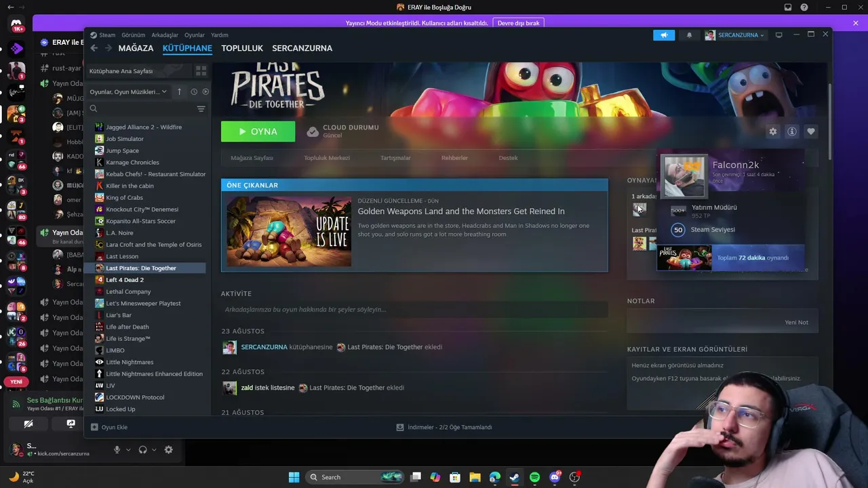This screenshot has height=488, width=868.
Task: Click the Windows taskbar Search box
Action: point(355,477)
